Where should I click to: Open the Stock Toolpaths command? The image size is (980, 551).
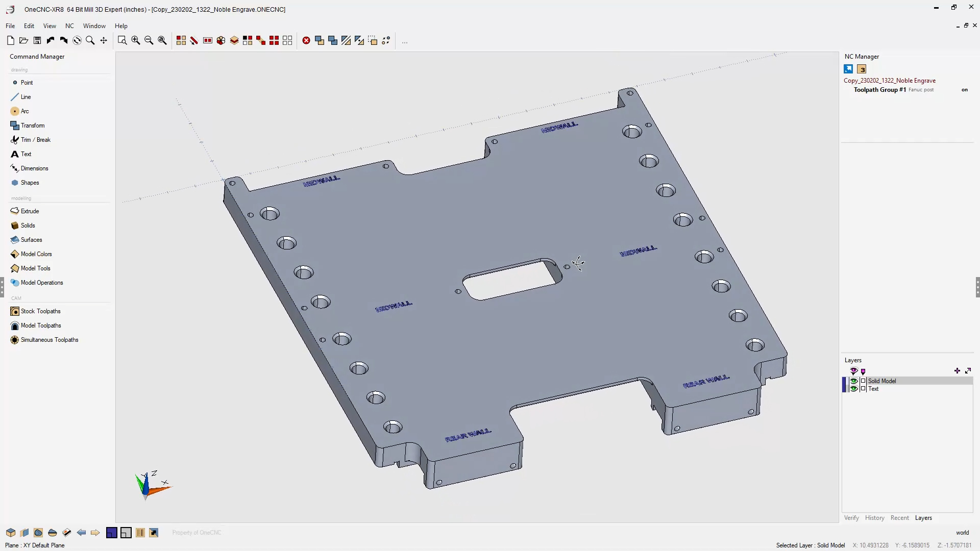pos(40,311)
